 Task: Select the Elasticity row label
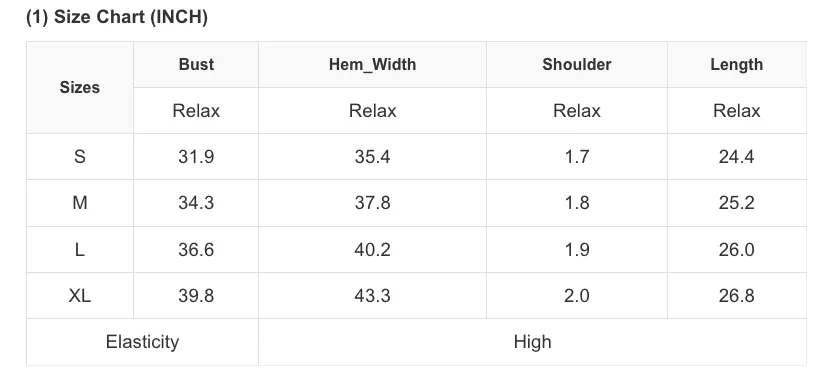pyautogui.click(x=142, y=342)
